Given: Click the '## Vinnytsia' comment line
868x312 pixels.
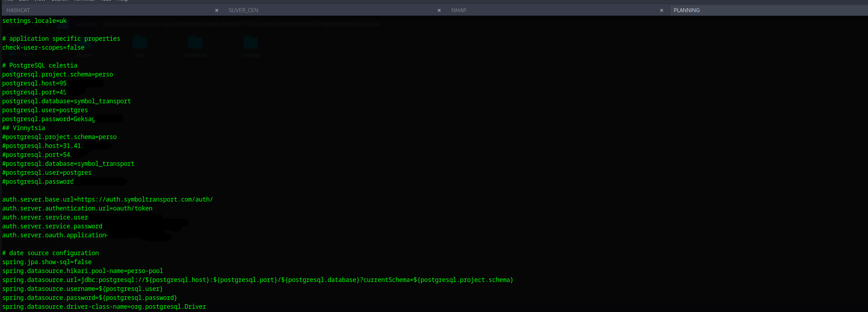Looking at the screenshot, I should 24,128.
